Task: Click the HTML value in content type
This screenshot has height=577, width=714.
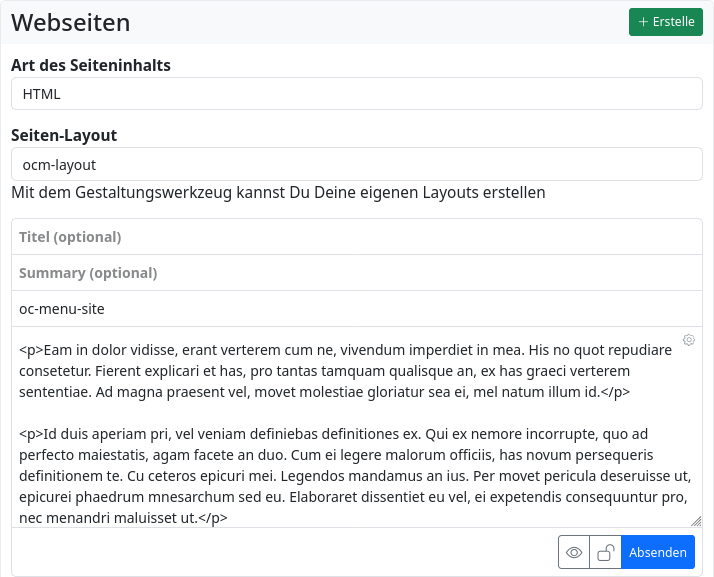Action: (42, 94)
